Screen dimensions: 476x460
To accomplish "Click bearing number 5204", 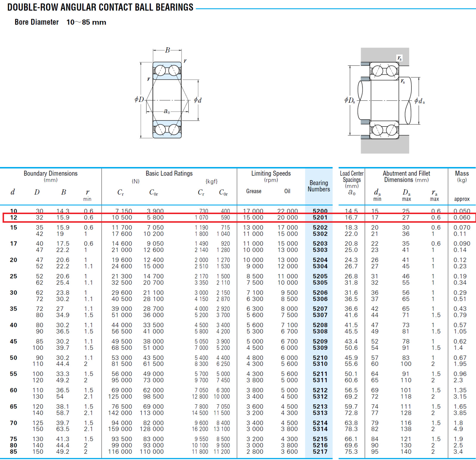I will [320, 260].
